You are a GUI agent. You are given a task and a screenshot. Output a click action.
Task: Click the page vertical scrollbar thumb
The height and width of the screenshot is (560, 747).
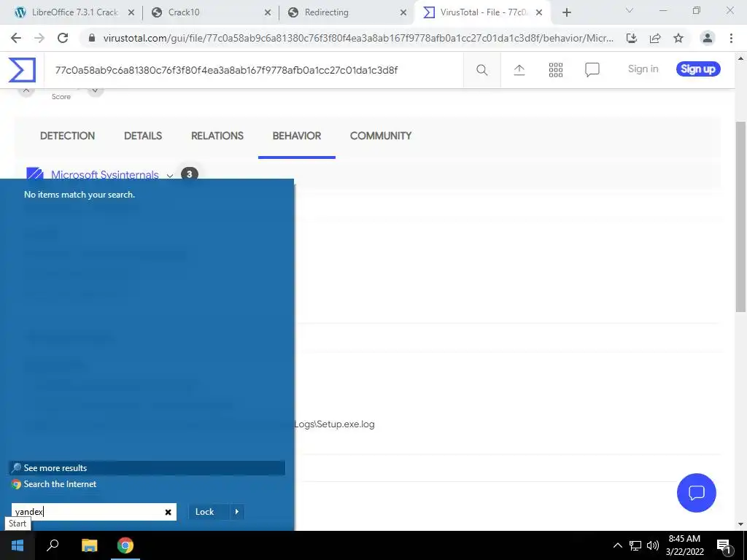pos(740,217)
